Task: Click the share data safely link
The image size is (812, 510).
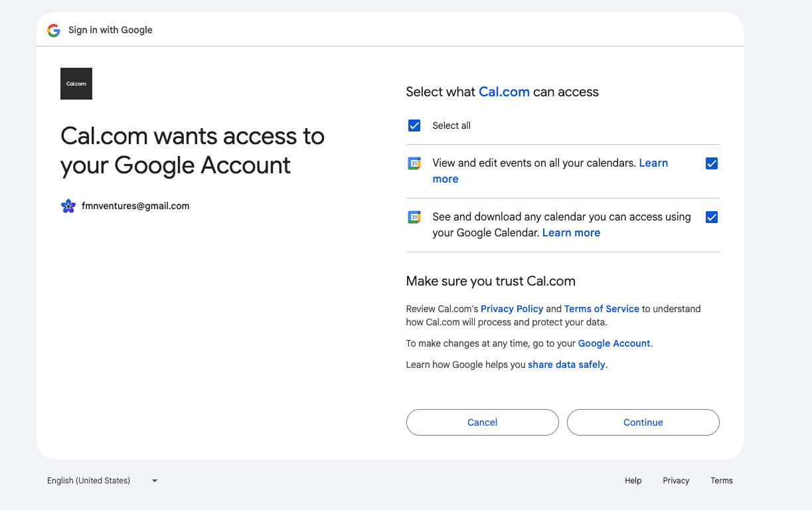Action: point(566,365)
